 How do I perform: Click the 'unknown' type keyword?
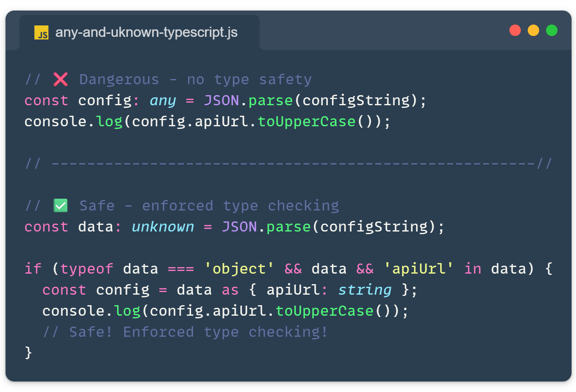click(x=163, y=227)
